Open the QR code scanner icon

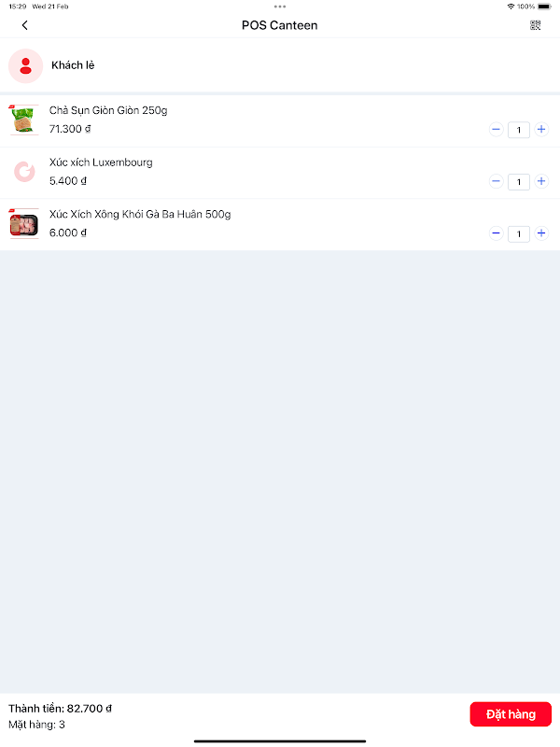pyautogui.click(x=535, y=25)
